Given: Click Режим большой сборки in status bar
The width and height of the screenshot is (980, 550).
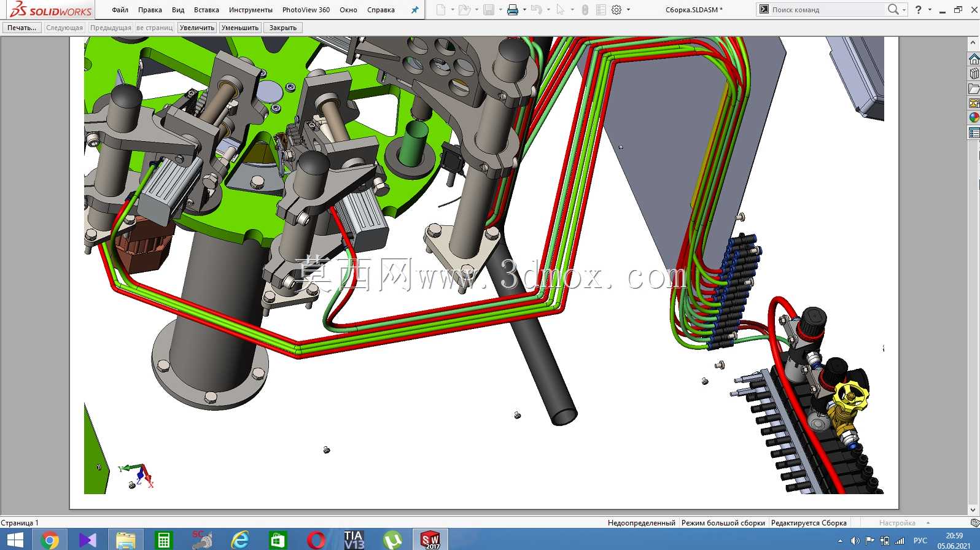Looking at the screenshot, I should pos(723,523).
